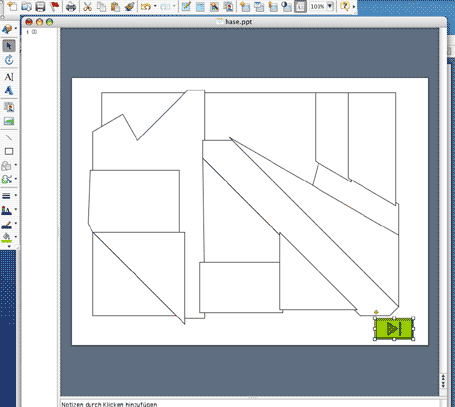Click the next slide double arrow
The height and width of the screenshot is (407, 455).
(x=443, y=384)
